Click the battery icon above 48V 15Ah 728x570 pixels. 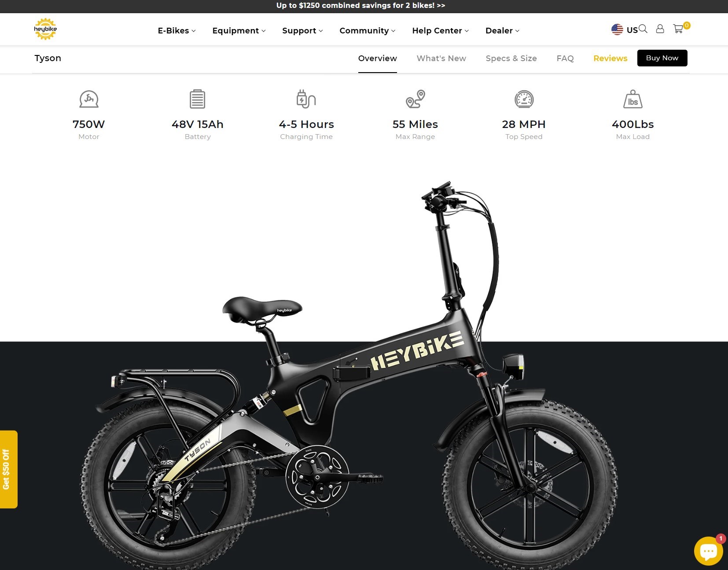[x=198, y=99]
